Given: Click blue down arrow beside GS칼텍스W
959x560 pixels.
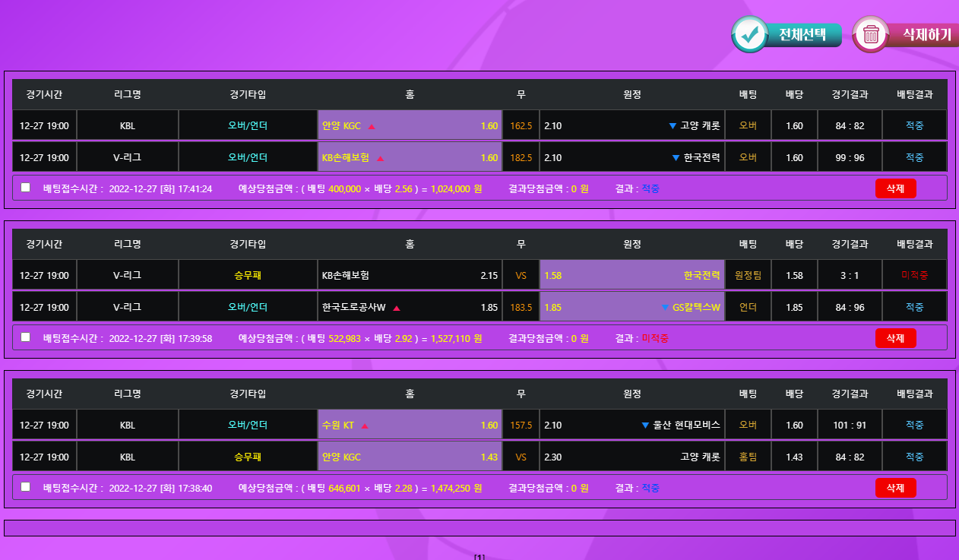Looking at the screenshot, I should click(665, 308).
